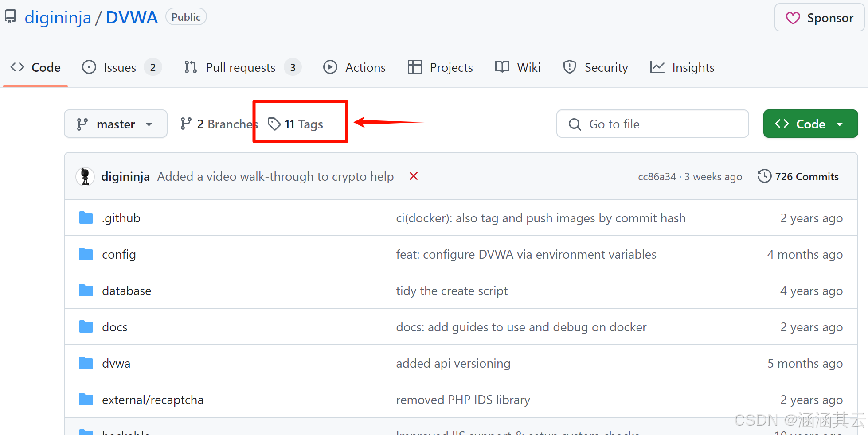Viewport: 868px width, 435px height.
Task: Click the '5 months ago' timestamp for dvwa
Action: 805,363
